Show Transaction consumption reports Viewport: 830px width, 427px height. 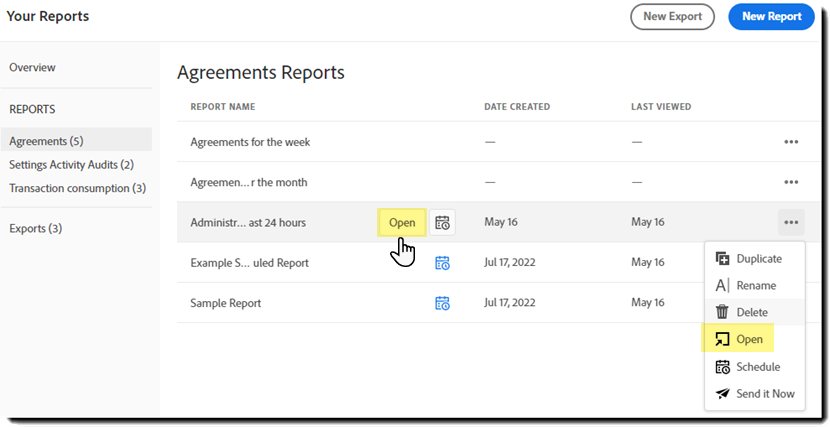[x=77, y=188]
